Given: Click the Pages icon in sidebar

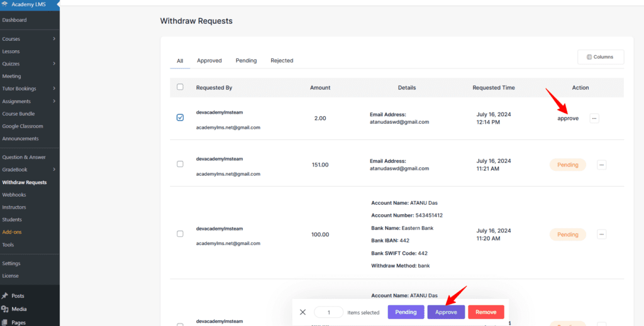Looking at the screenshot, I should pyautogui.click(x=5, y=322).
